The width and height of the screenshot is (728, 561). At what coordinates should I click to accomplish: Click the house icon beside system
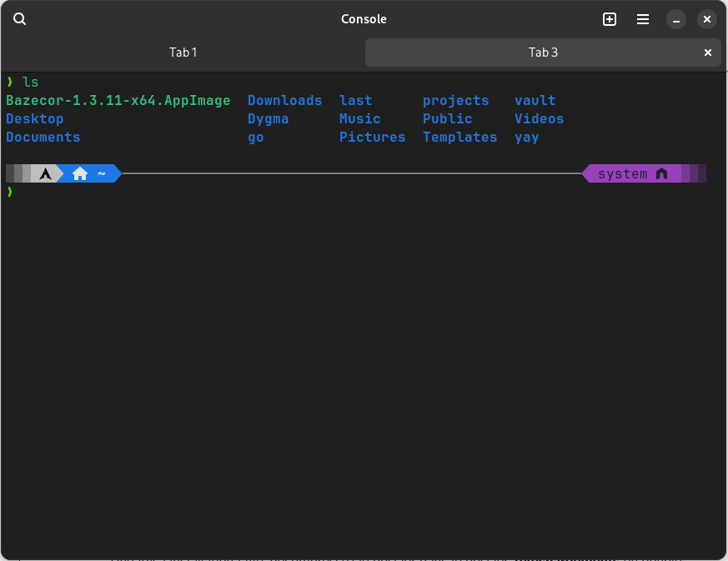point(661,173)
